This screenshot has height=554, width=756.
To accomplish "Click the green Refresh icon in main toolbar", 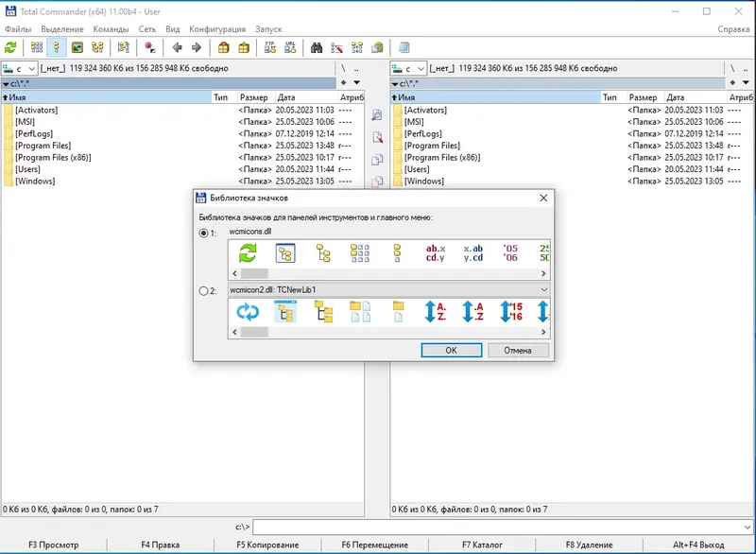I will pyautogui.click(x=10, y=47).
